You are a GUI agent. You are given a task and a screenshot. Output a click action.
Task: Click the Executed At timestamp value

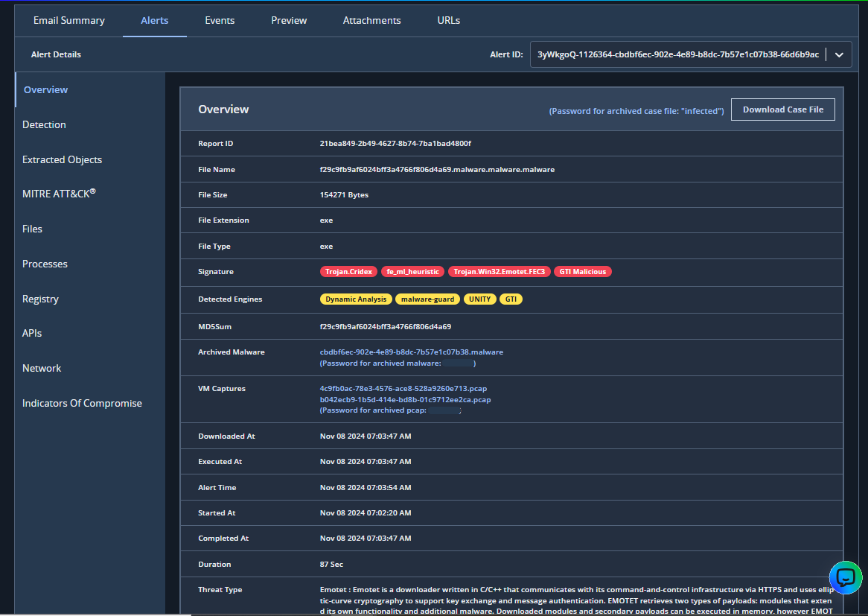pyautogui.click(x=366, y=462)
